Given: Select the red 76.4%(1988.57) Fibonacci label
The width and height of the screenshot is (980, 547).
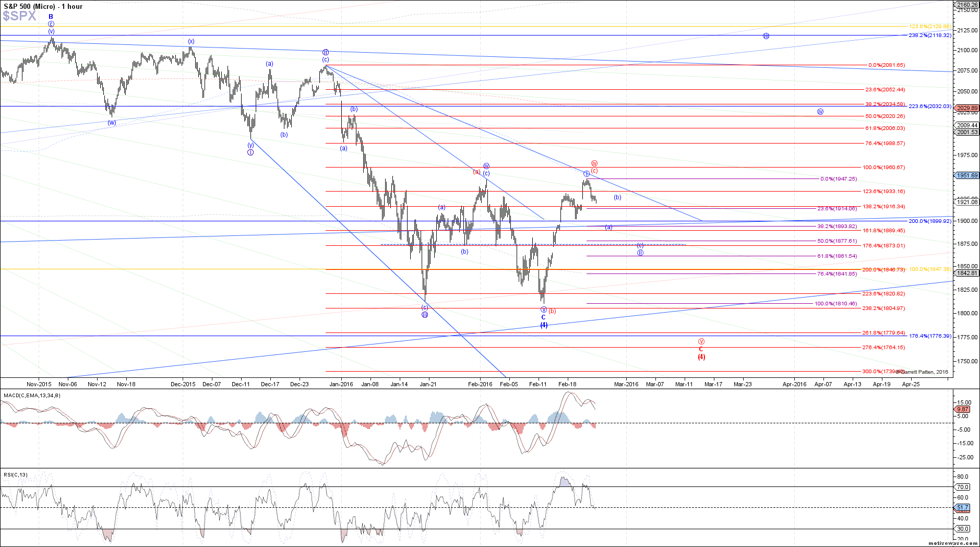Looking at the screenshot, I should click(x=885, y=144).
